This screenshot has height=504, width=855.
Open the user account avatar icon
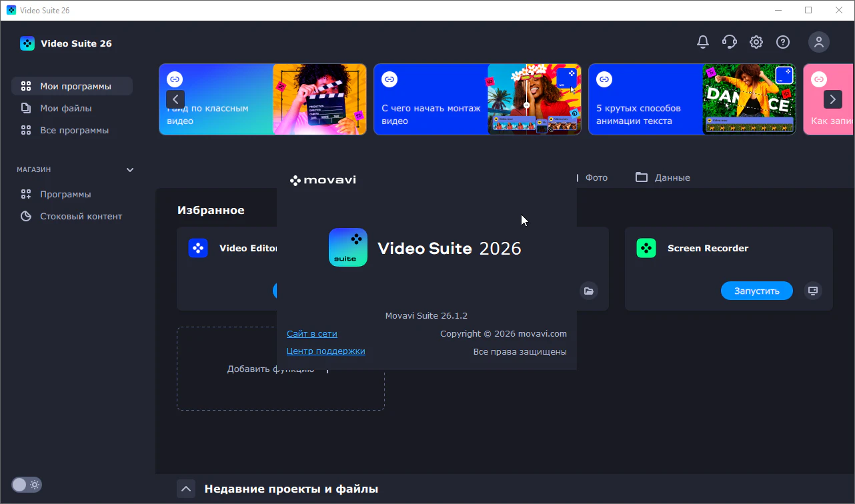pos(819,42)
